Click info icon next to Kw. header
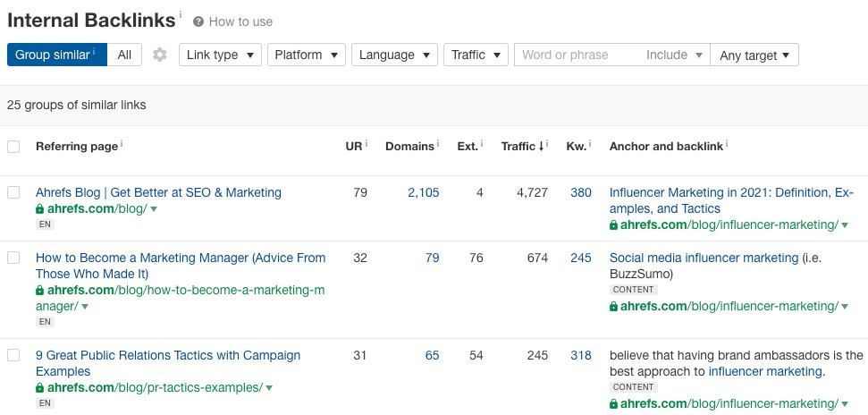 (x=590, y=143)
